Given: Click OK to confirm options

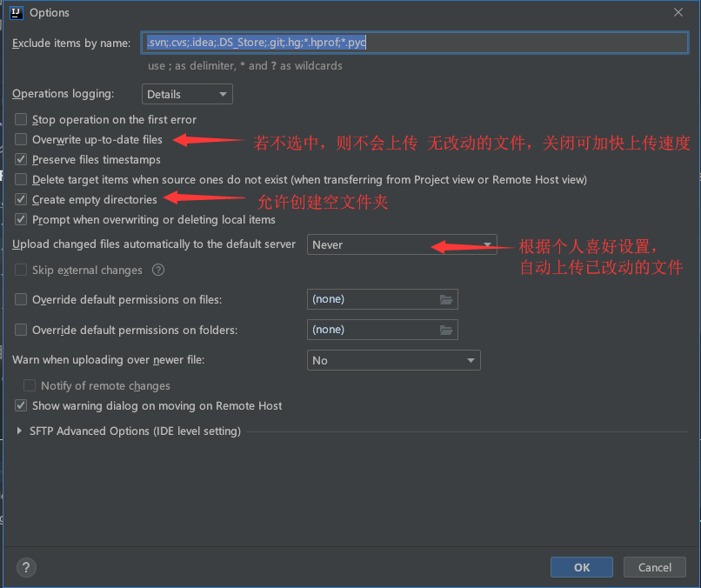Looking at the screenshot, I should coord(582,567).
